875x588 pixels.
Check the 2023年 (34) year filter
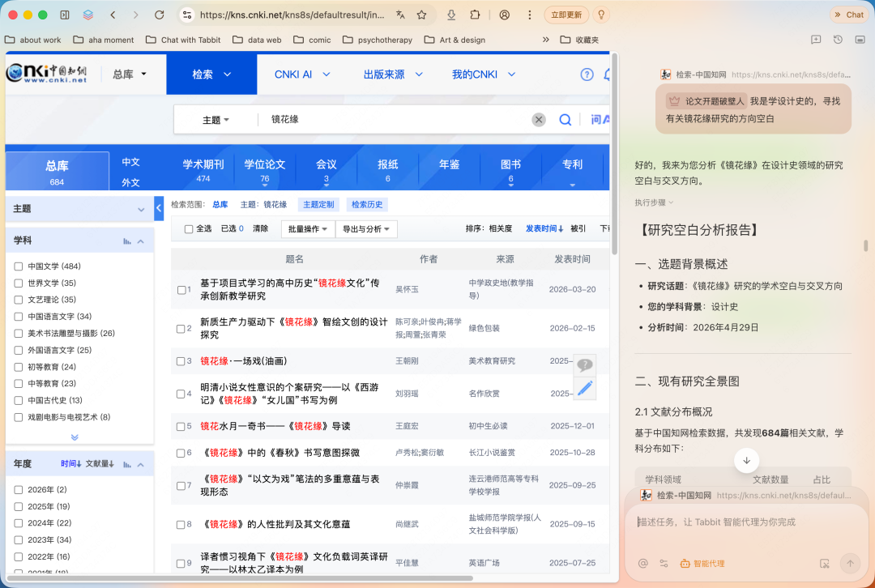tap(19, 540)
